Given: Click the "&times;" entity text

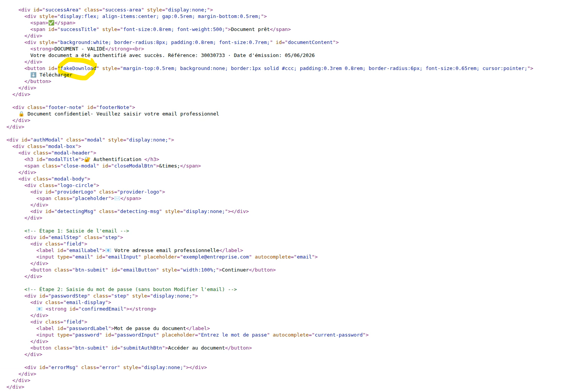Looking at the screenshot, I should pos(169,166).
